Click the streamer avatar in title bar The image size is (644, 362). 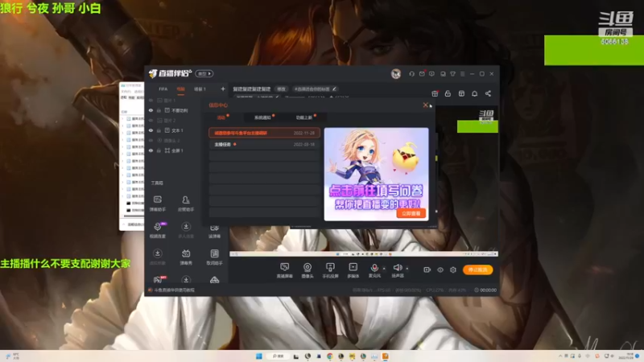396,74
